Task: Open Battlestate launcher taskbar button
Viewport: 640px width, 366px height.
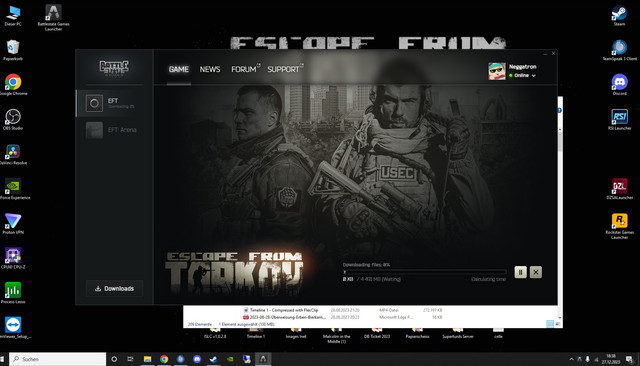Action: [x=263, y=359]
